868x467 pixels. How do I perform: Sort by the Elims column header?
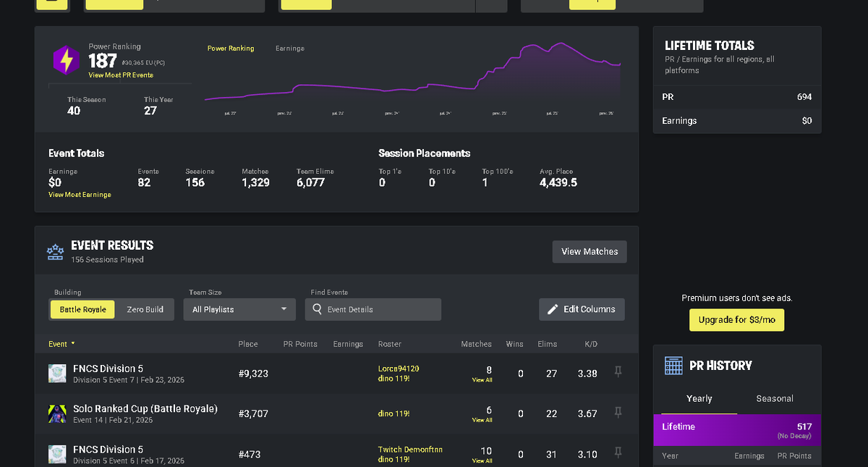pyautogui.click(x=548, y=344)
